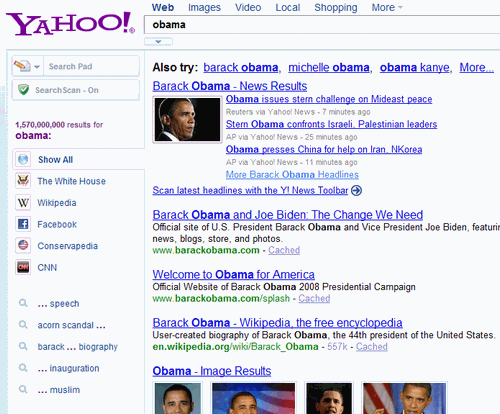
Task: Open 'More Barack Obama Headlines' link
Action: click(x=292, y=174)
